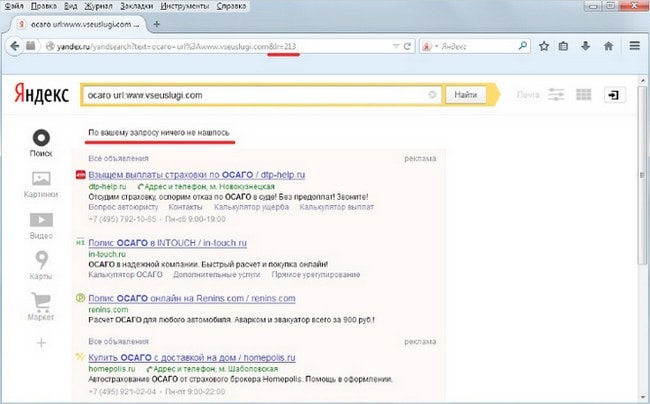Click the Яндекс logo
650x404 pixels.
41,93
